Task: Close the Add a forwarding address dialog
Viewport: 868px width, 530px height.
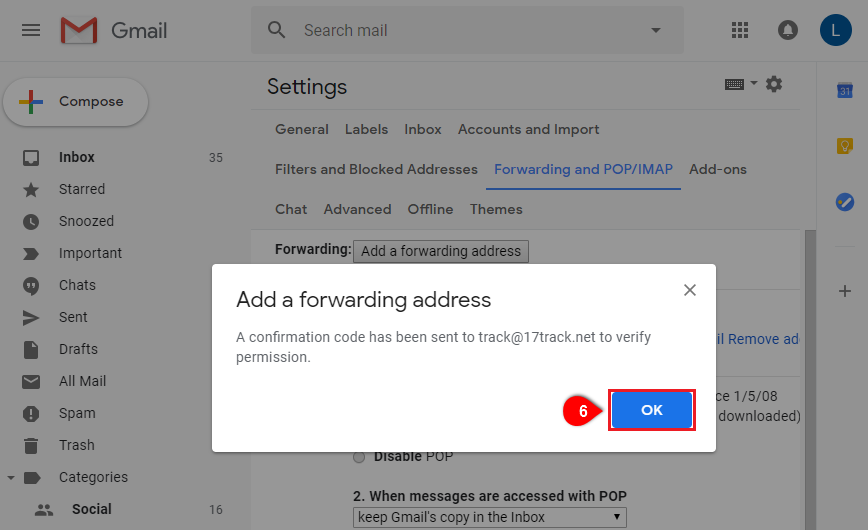Action: click(690, 290)
